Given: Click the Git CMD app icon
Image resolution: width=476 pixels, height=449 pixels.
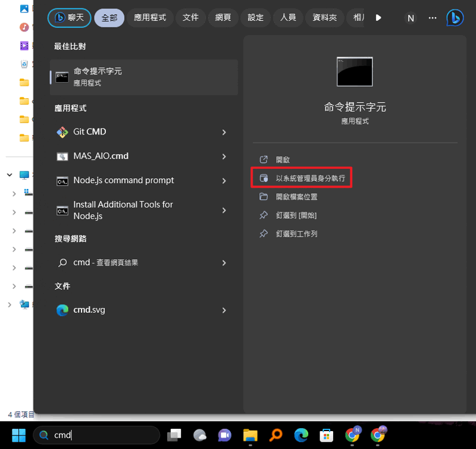Looking at the screenshot, I should tap(62, 132).
